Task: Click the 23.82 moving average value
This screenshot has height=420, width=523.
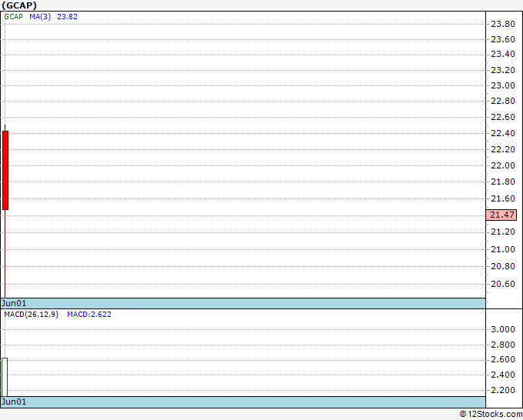Action: click(x=68, y=17)
